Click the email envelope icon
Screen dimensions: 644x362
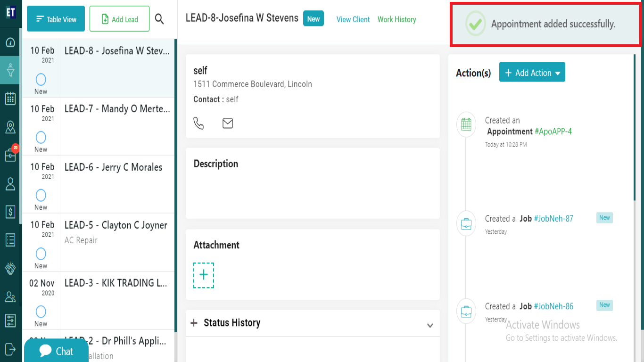coord(228,123)
